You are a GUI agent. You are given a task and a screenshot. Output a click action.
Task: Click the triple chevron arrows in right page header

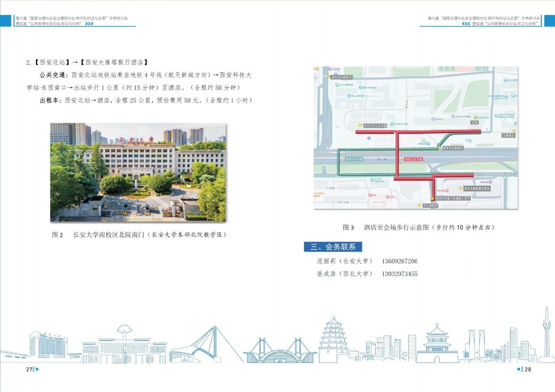[x=466, y=24]
